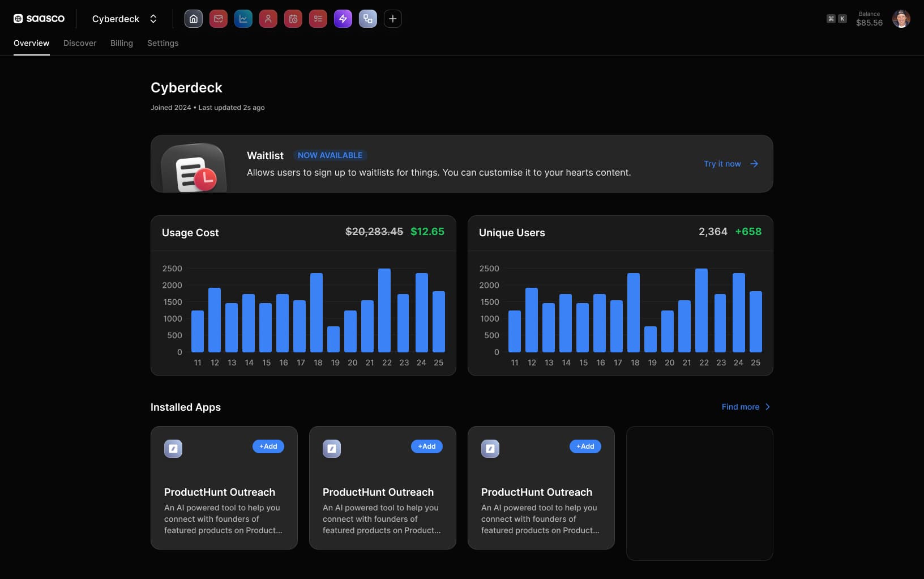The image size is (924, 579).
Task: Click the Cyberdeck page heading
Action: point(186,88)
